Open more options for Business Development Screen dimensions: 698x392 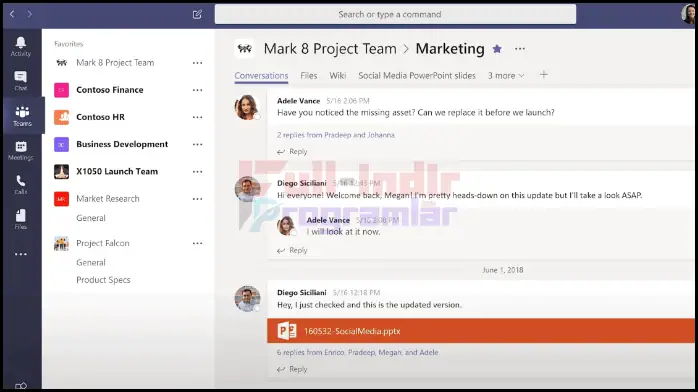pos(198,144)
